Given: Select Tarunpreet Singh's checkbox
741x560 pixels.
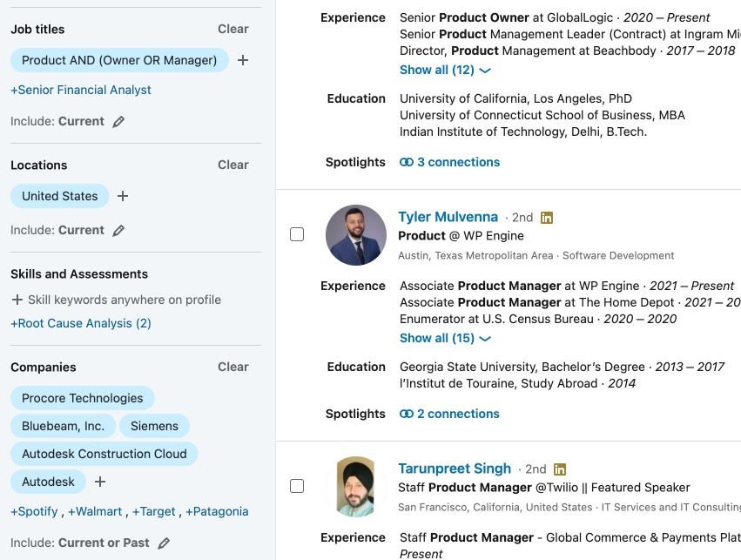Looking at the screenshot, I should pos(297,486).
